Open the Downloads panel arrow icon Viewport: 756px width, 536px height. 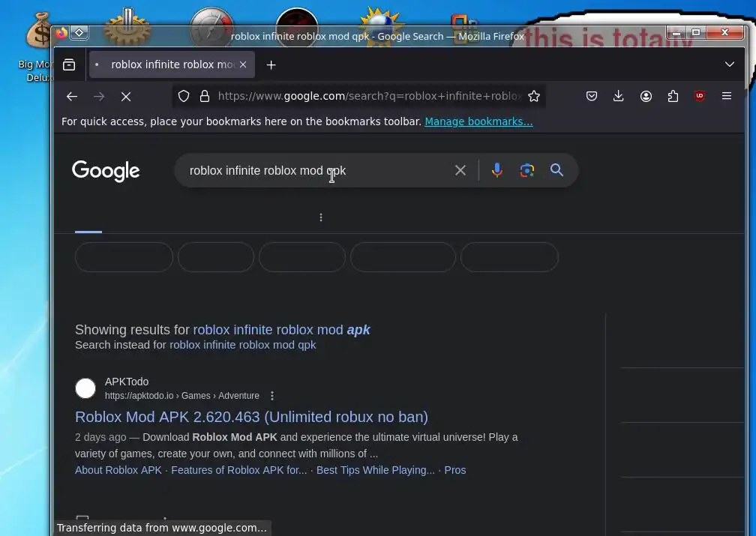coord(619,97)
